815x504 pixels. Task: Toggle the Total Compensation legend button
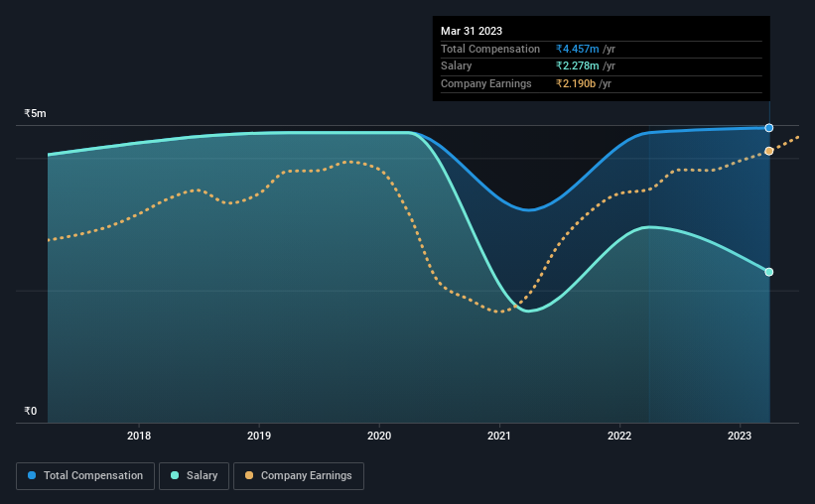(x=85, y=476)
